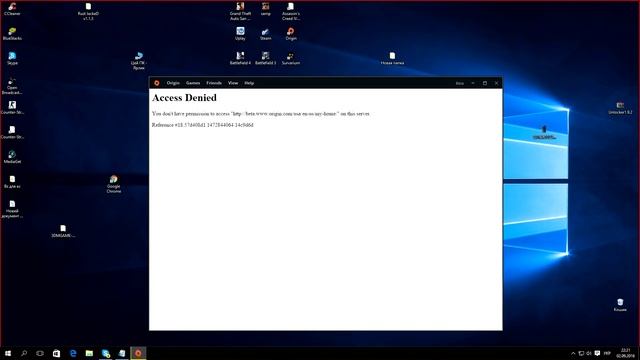Launch the BlueStacks desktop icon
The width and height of the screenshot is (640, 360).
pyautogui.click(x=12, y=33)
